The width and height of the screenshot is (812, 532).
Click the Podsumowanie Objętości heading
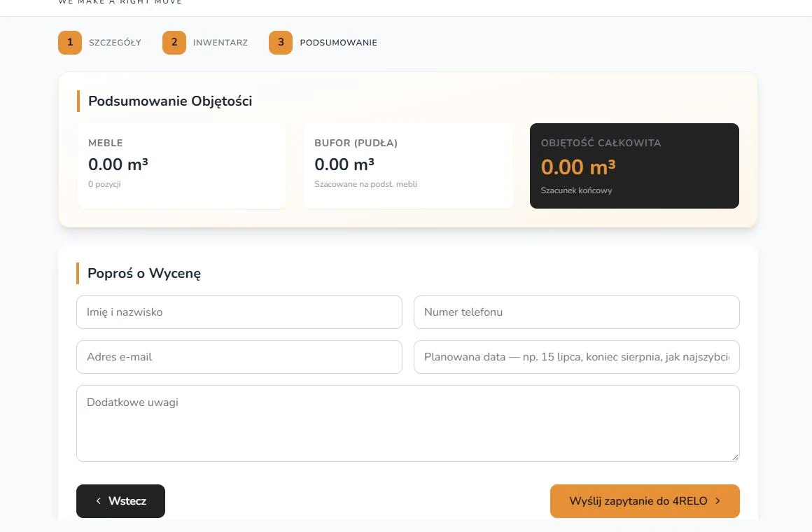tap(170, 101)
